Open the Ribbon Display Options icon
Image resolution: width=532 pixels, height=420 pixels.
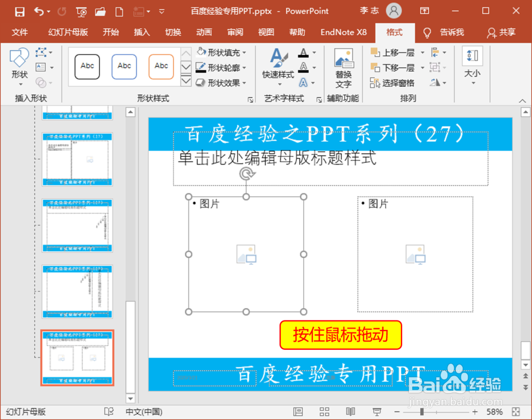coord(425,11)
